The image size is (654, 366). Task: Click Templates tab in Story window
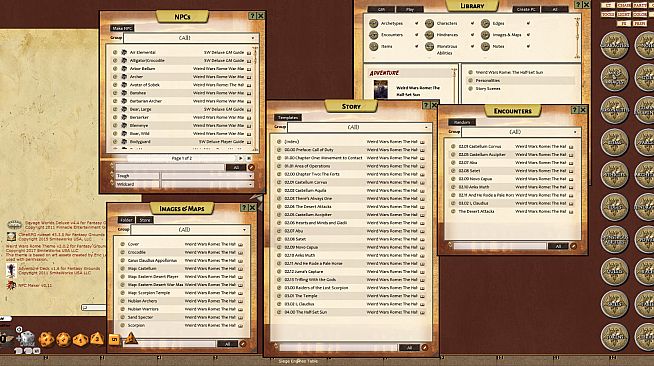[x=288, y=118]
